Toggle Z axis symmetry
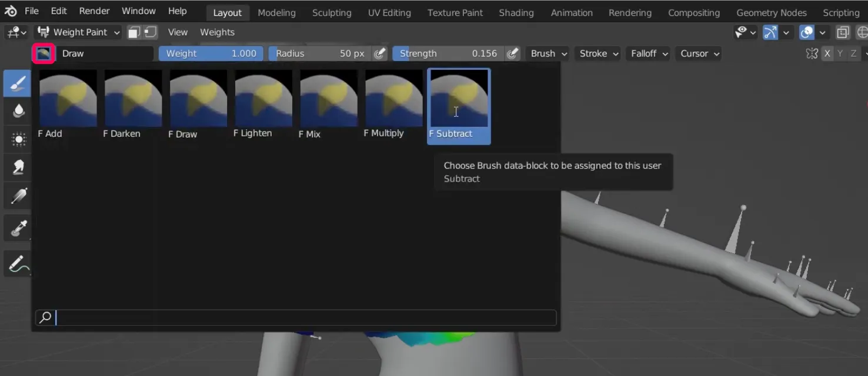Screen dimensions: 868x376 point(853,53)
